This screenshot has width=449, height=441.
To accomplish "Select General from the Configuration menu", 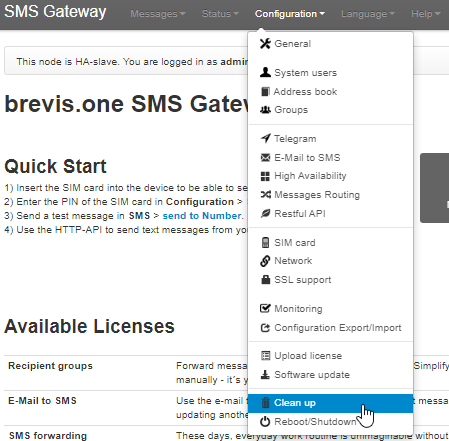I will (331, 44).
